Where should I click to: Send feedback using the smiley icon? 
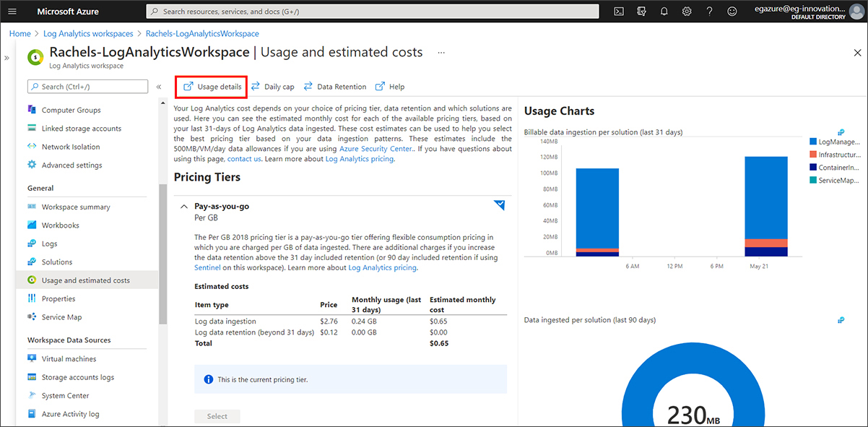pos(732,12)
